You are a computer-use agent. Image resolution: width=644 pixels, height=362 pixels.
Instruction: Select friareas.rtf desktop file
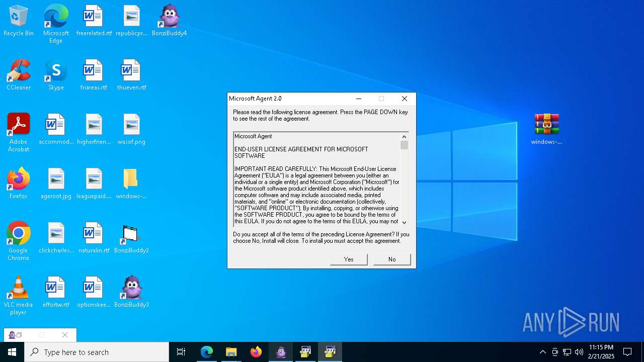tap(94, 75)
